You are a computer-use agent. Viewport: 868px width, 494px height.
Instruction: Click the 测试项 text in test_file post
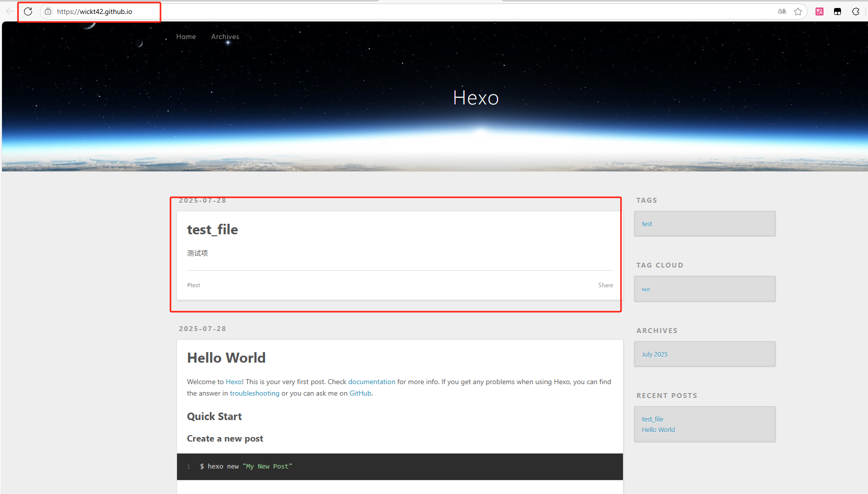(197, 253)
